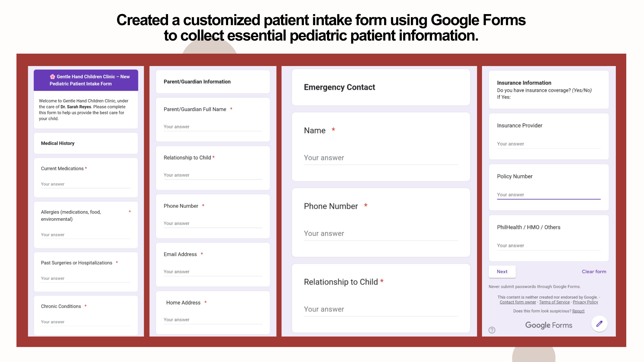Click the Report suspicious form link

point(578,311)
